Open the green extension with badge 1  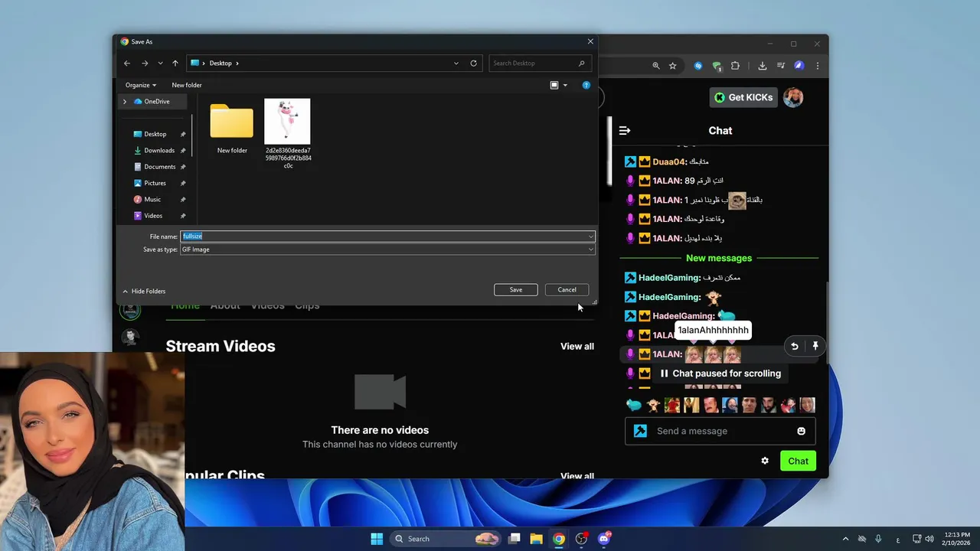coord(717,66)
